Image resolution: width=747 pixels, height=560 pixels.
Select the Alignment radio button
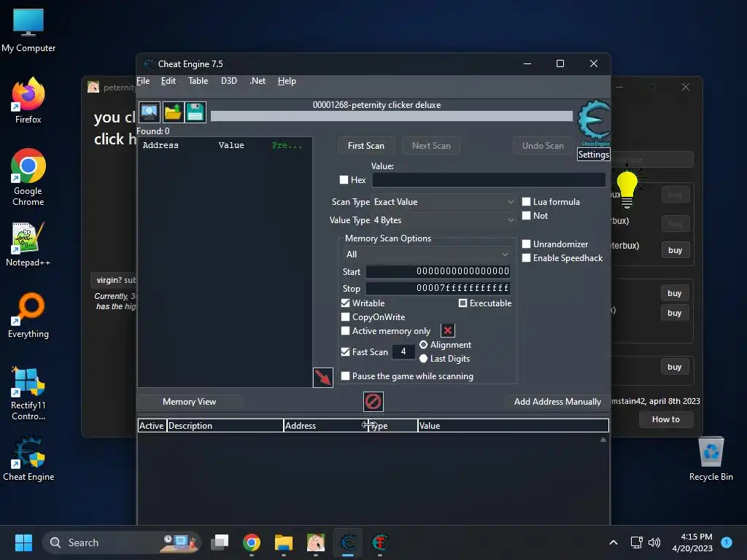[x=424, y=345]
